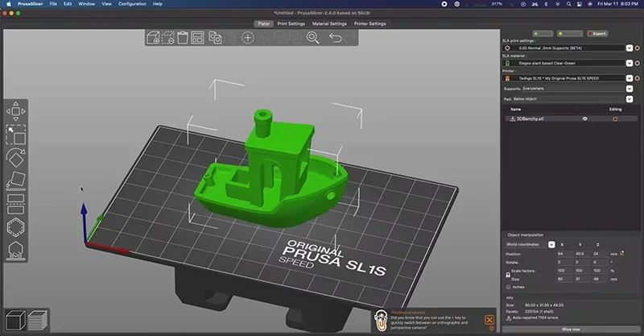Image resolution: width=644 pixels, height=336 pixels.
Task: Select the Rotate gizmo tool
Action: point(15,157)
